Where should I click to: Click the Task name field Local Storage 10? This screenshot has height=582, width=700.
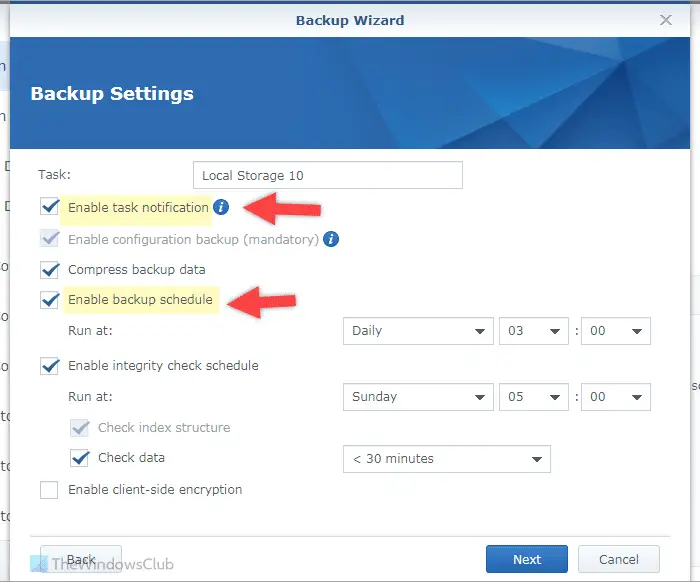tap(328, 175)
